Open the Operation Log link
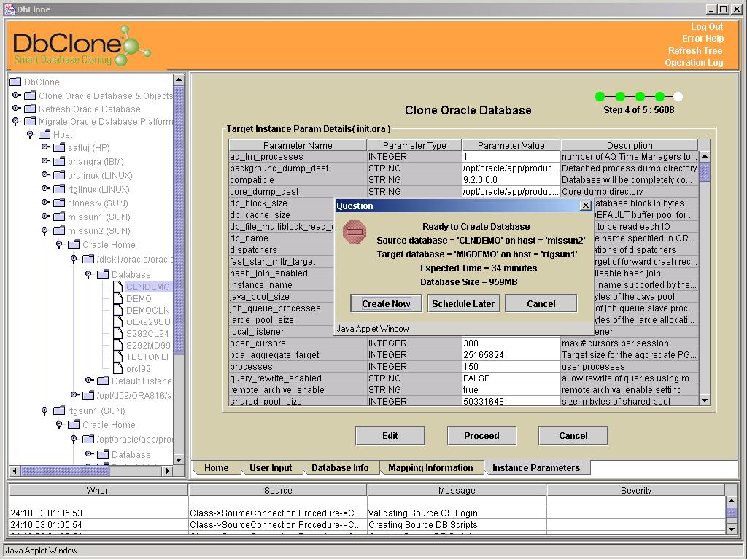The width and height of the screenshot is (747, 560). tap(694, 63)
